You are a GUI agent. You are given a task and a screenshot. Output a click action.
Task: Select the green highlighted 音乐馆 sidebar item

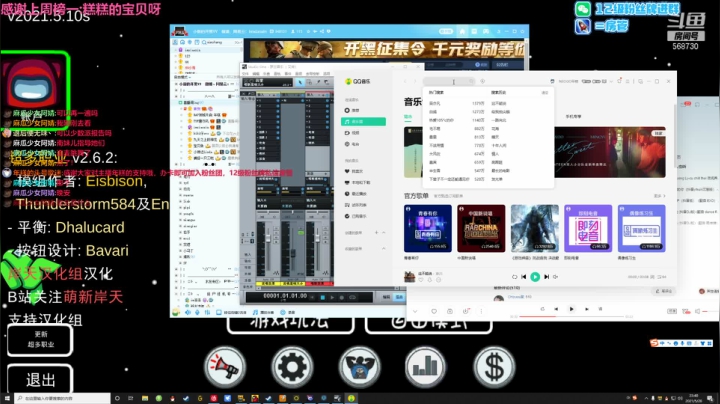[x=363, y=122]
